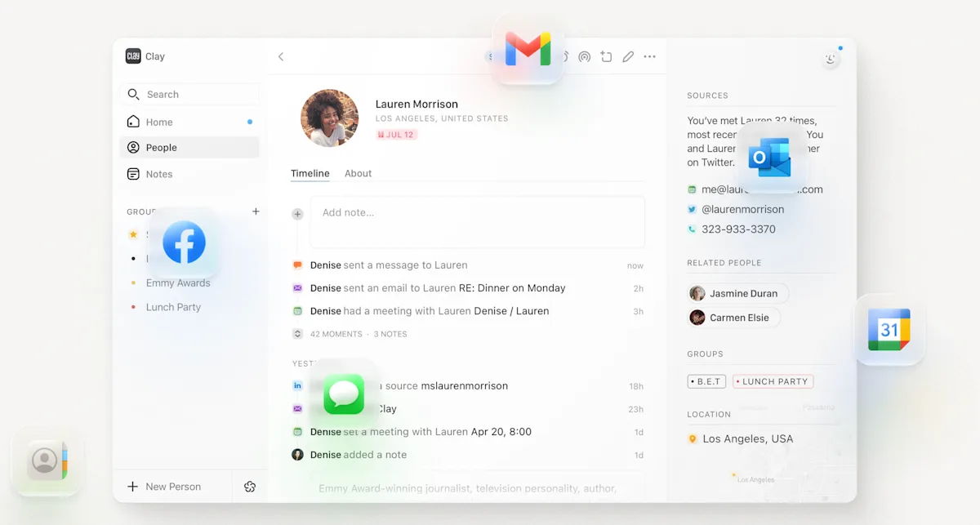Image resolution: width=980 pixels, height=525 pixels.
Task: Click the Los Angeles, USA location
Action: coord(747,439)
